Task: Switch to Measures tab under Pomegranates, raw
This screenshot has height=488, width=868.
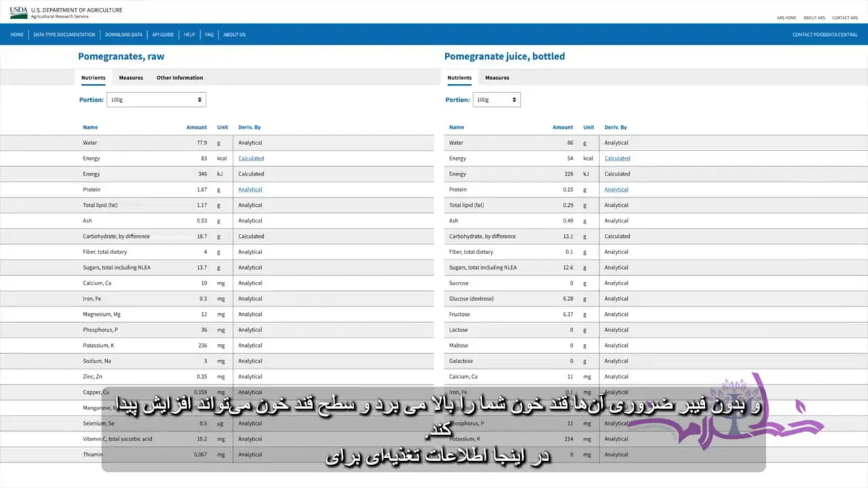Action: [x=131, y=78]
